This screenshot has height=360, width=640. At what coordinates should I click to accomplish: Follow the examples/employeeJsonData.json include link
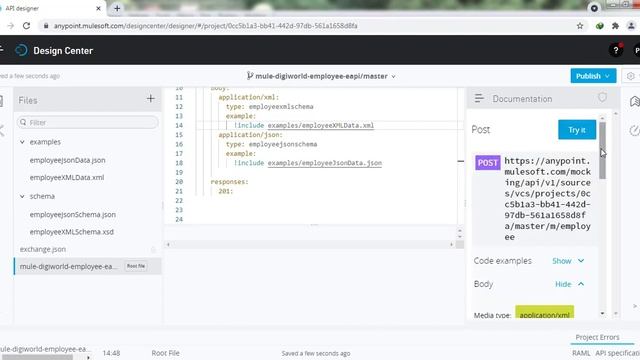[324, 163]
